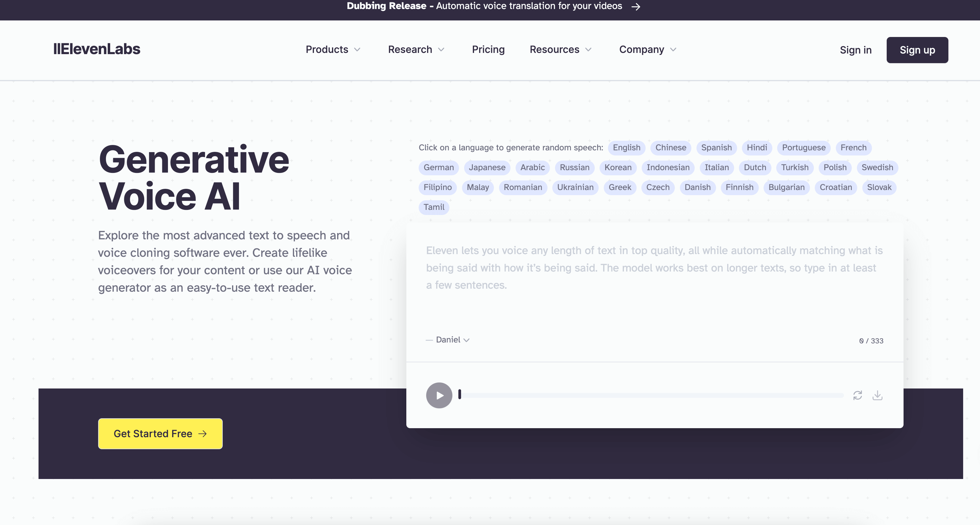The image size is (980, 525).
Task: Play the generated speech audio
Action: point(439,395)
